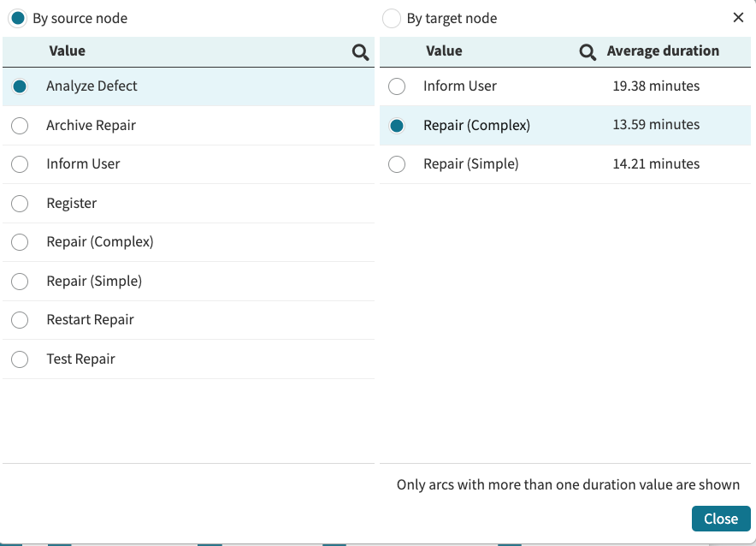
Task: Click the search icon in source Value column
Action: [x=360, y=52]
